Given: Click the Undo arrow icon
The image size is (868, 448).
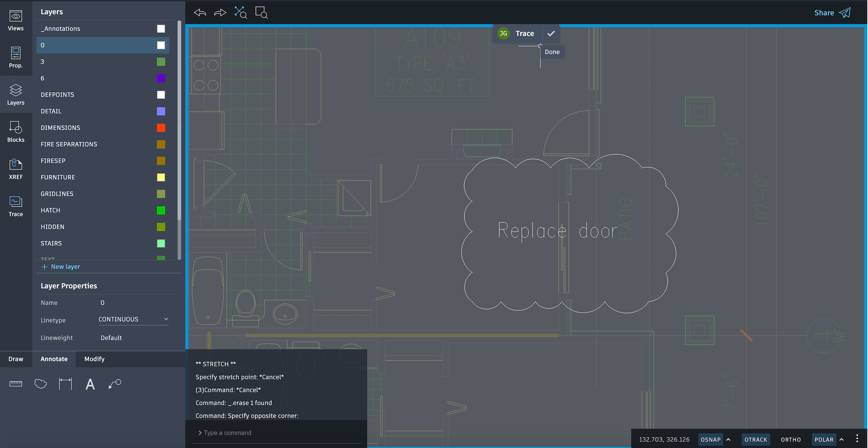Looking at the screenshot, I should [x=200, y=13].
